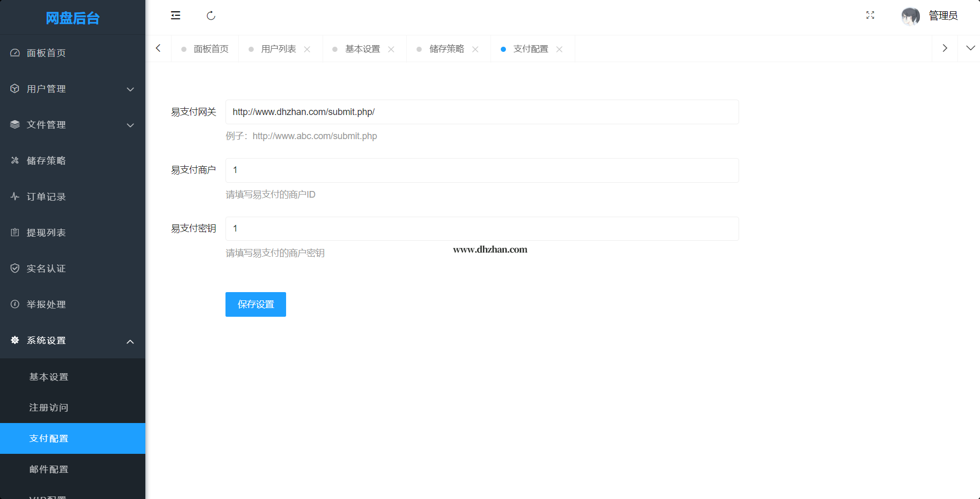Open the tab options dropdown arrow

970,48
